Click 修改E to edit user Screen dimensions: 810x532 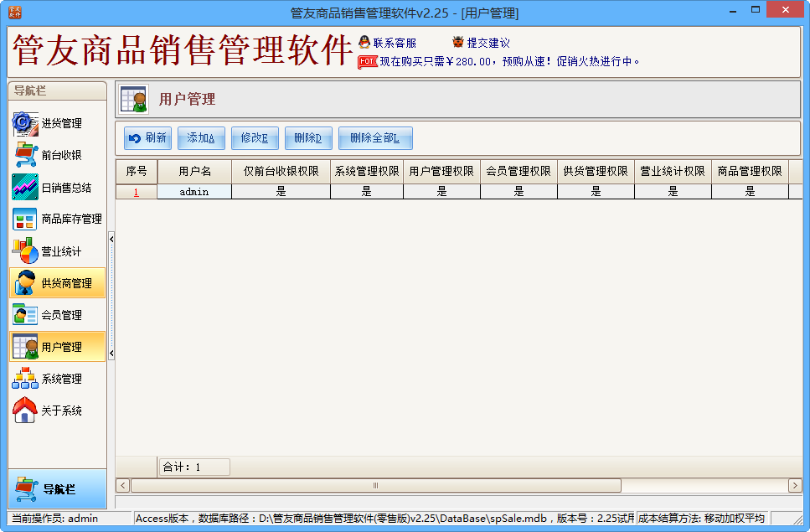255,138
